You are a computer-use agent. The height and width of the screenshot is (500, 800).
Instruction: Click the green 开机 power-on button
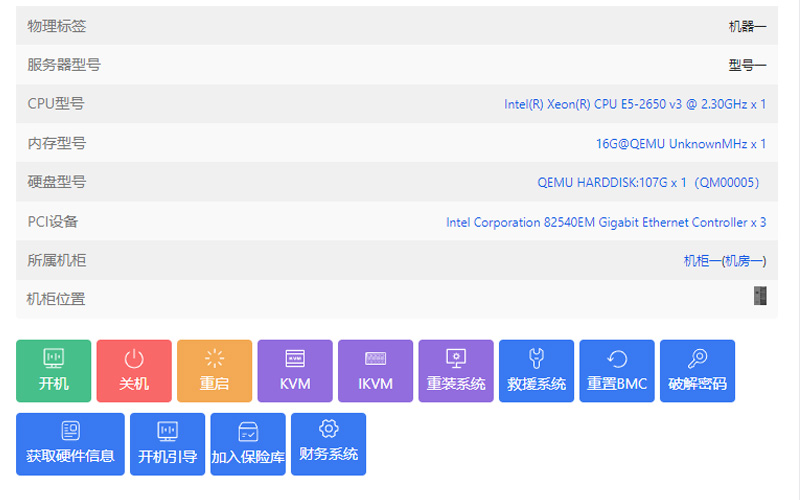tap(53, 371)
